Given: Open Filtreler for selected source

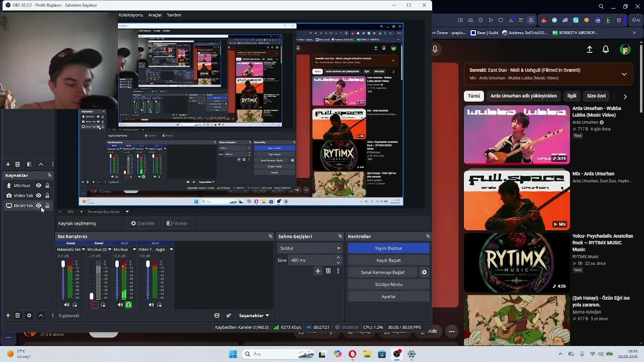Looking at the screenshot, I should click(177, 223).
